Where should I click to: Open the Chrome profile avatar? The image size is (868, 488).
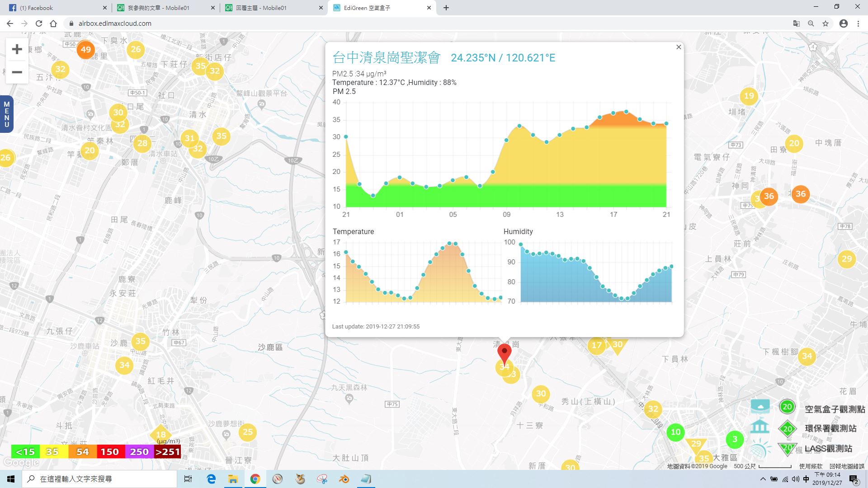point(844,23)
